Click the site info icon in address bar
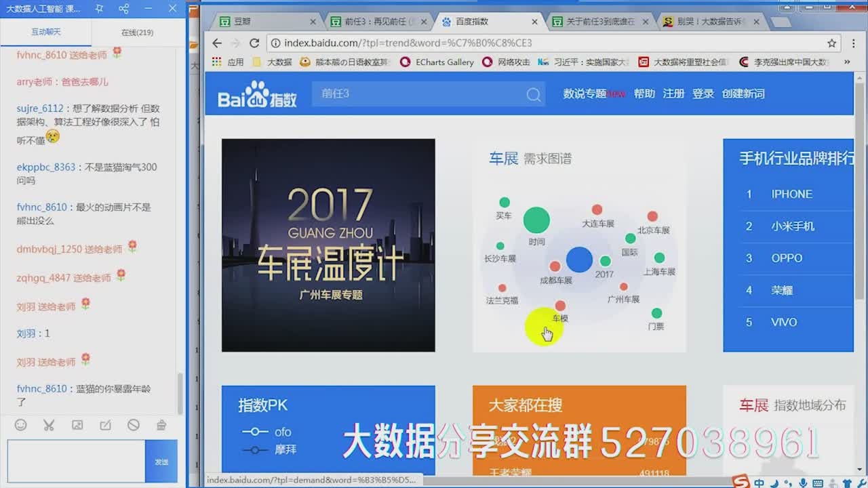Viewport: 868px width, 488px height. point(276,43)
